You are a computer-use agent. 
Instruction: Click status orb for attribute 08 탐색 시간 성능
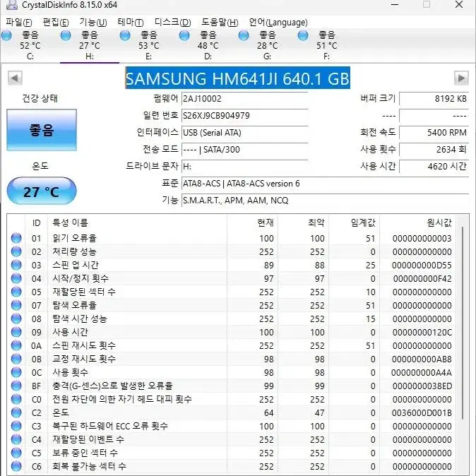pos(16,319)
